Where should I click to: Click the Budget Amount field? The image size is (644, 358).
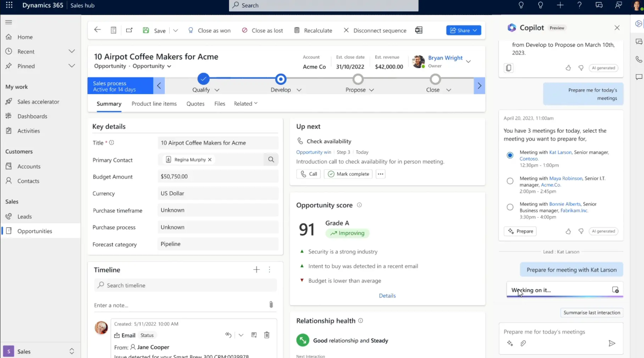pyautogui.click(x=218, y=176)
